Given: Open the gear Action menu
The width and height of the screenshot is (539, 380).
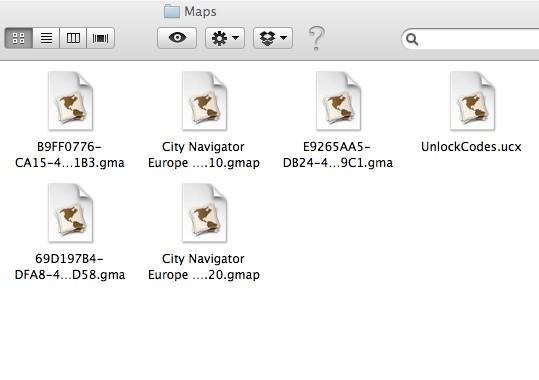Looking at the screenshot, I should 225,38.
